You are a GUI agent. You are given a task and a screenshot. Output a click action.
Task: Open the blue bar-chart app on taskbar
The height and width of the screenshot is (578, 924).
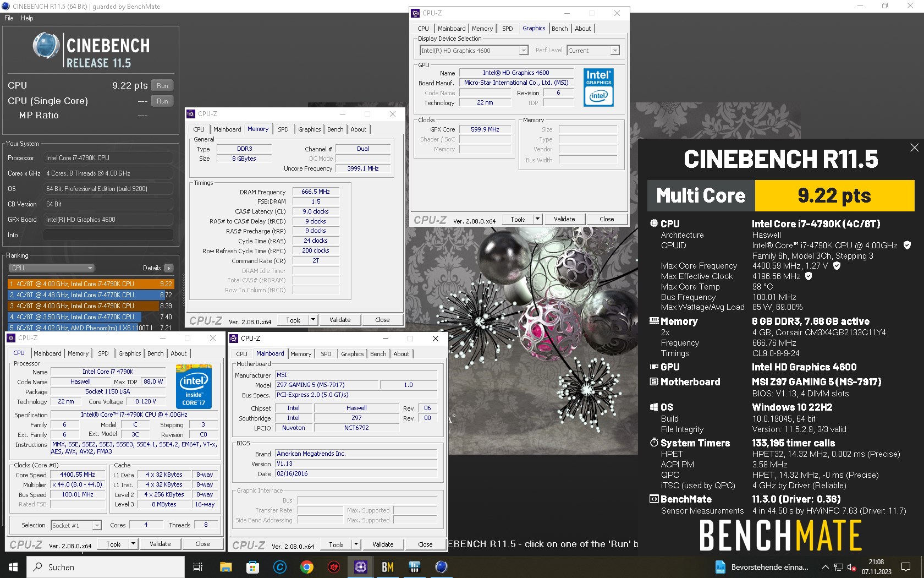coord(415,567)
